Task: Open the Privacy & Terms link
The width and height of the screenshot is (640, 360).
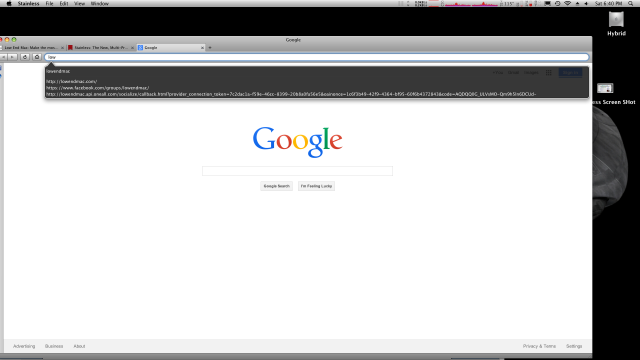Action: (x=539, y=346)
